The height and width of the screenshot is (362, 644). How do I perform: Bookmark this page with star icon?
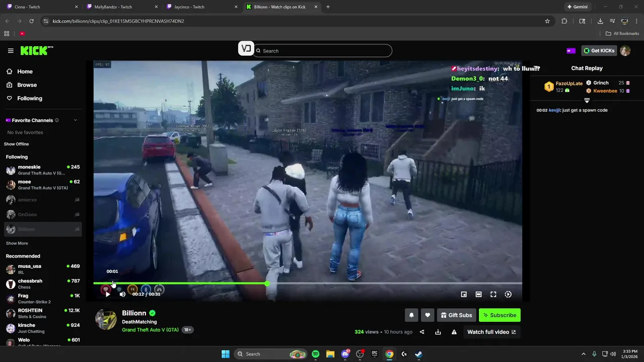click(547, 21)
